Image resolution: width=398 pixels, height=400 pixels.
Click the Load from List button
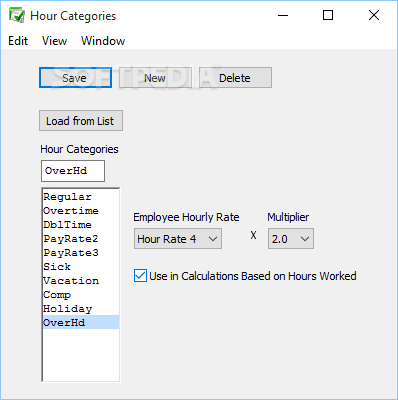[x=81, y=121]
